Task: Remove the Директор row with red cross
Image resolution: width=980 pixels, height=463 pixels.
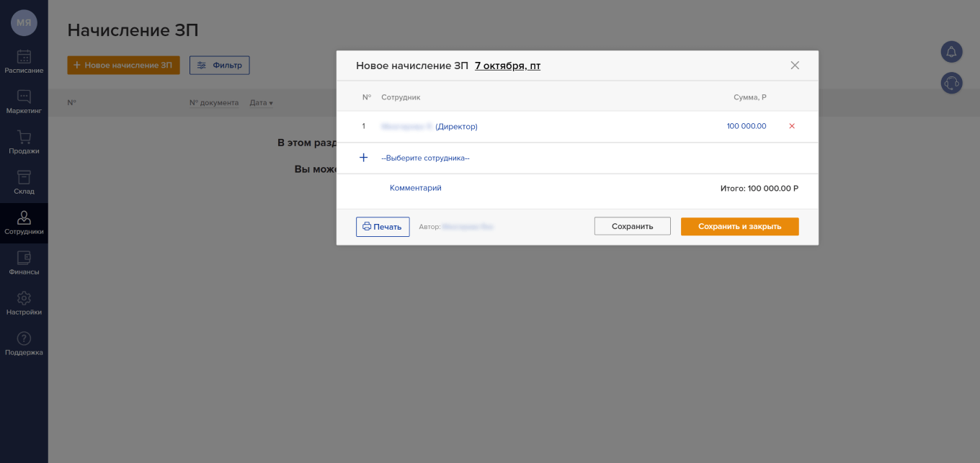Action: pos(792,126)
